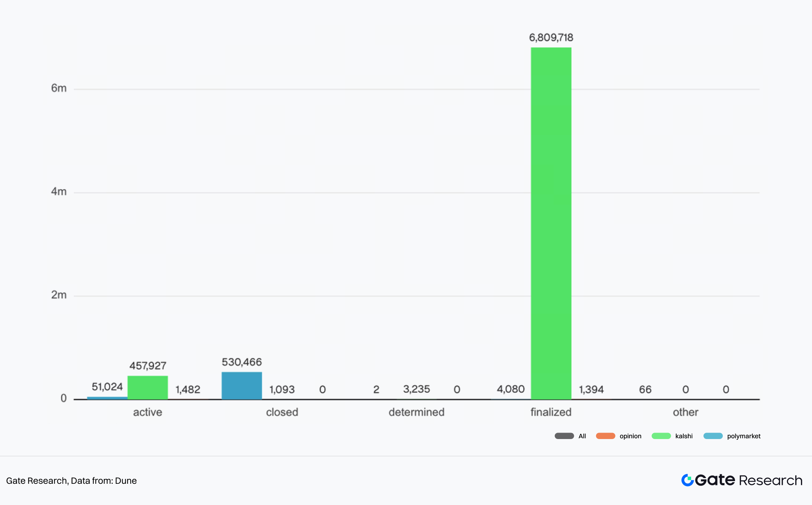Select the green kalshi active bar
Image resolution: width=812 pixels, height=505 pixels.
tap(148, 387)
